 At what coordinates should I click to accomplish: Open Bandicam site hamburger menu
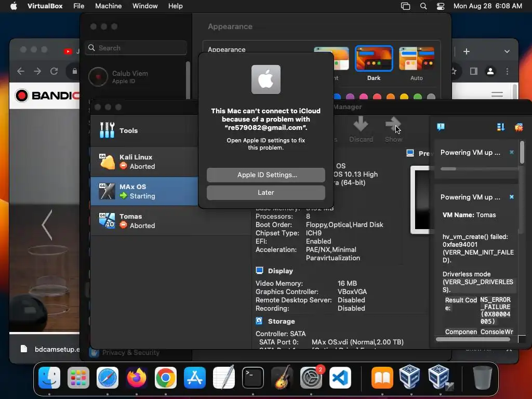[x=497, y=95]
